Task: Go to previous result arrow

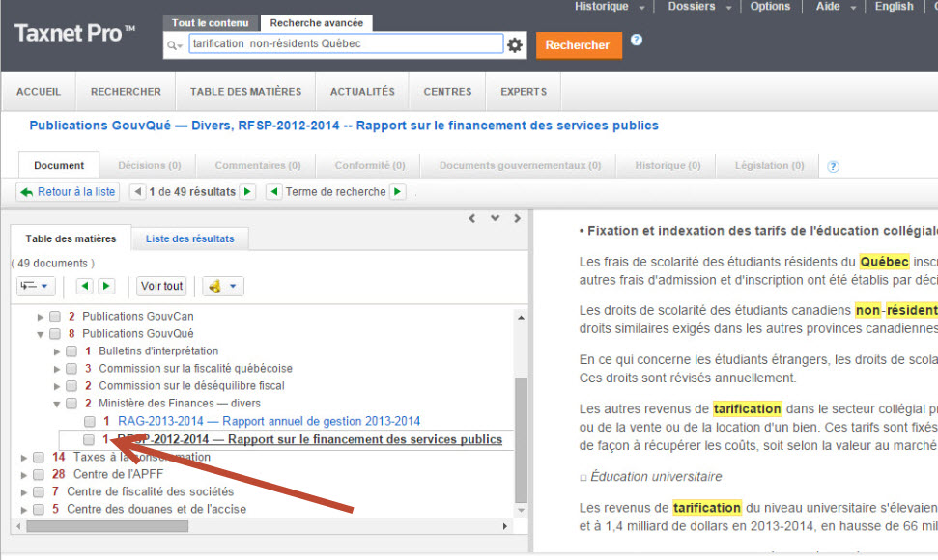Action: pos(138,192)
